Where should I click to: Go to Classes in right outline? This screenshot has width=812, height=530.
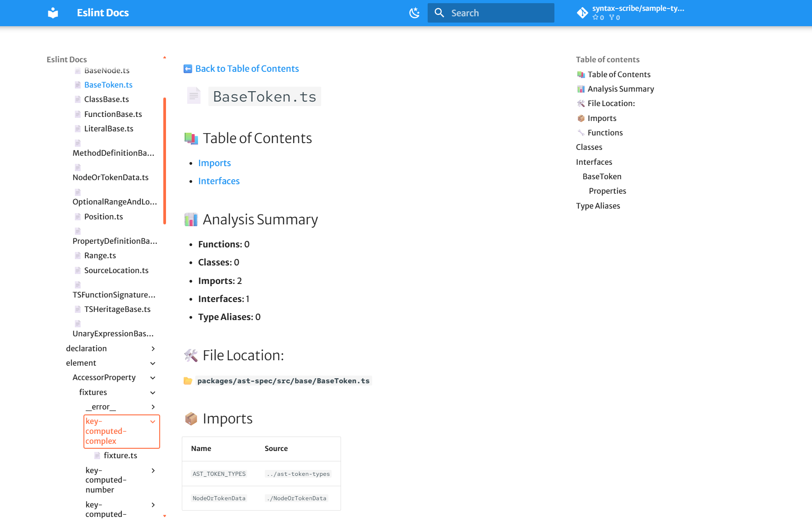[x=589, y=147]
